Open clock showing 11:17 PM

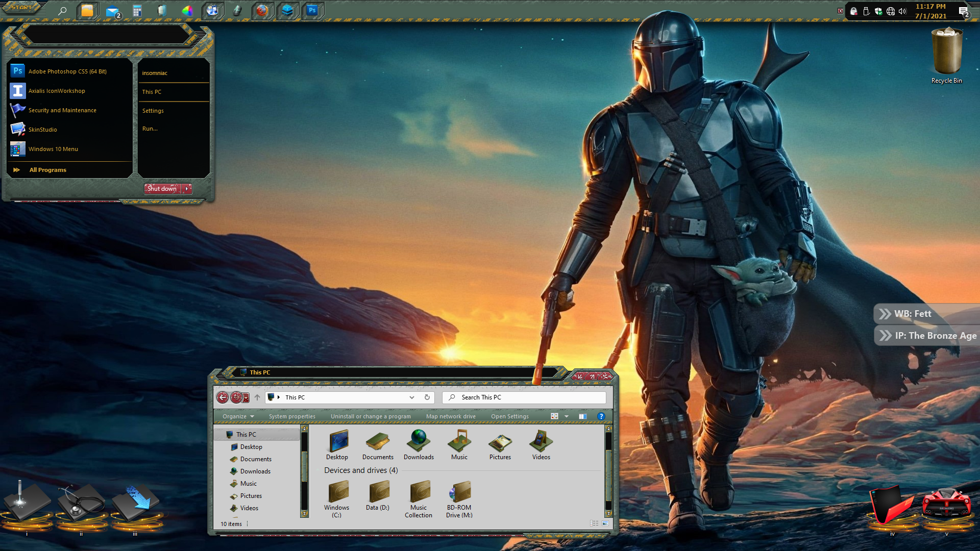pos(930,11)
